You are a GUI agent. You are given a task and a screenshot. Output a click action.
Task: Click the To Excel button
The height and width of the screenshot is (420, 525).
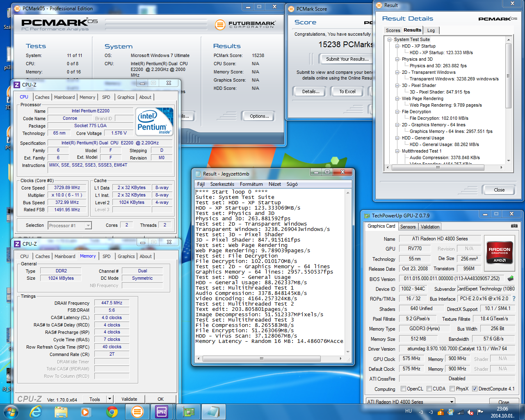347,91
